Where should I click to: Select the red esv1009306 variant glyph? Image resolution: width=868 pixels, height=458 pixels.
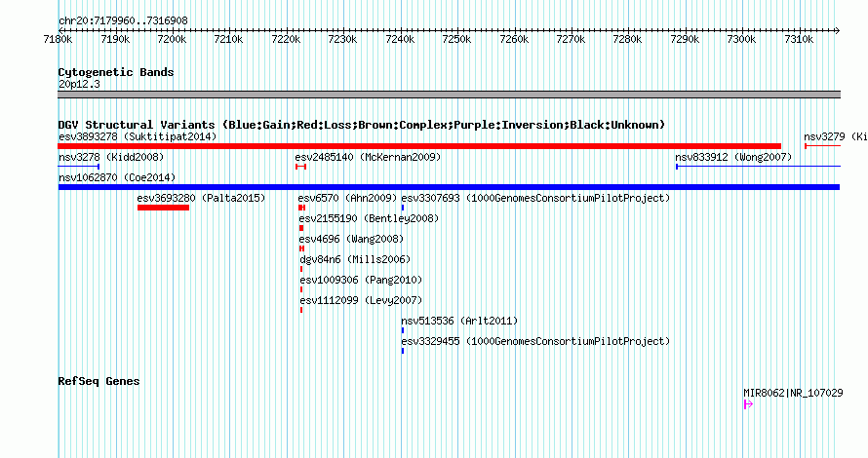(x=301, y=289)
